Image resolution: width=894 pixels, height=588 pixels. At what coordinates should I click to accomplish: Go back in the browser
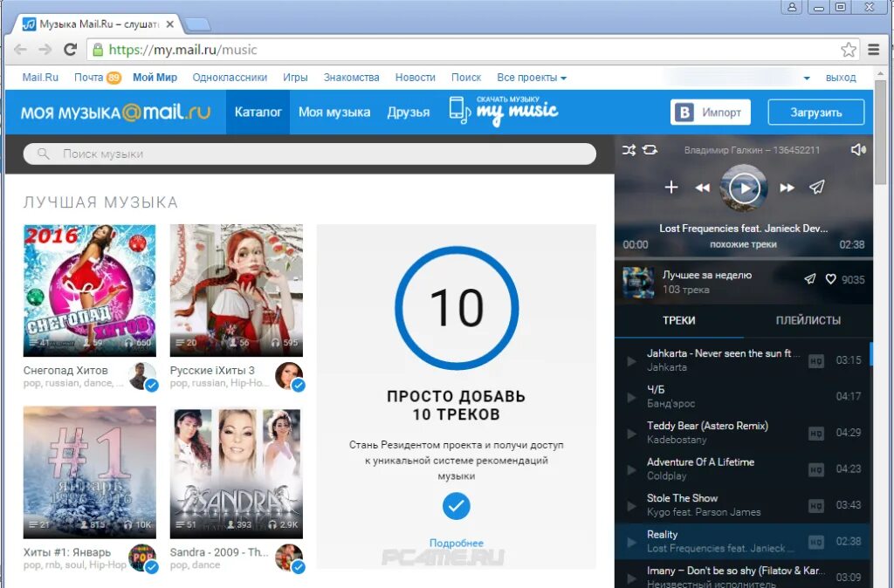tap(21, 50)
